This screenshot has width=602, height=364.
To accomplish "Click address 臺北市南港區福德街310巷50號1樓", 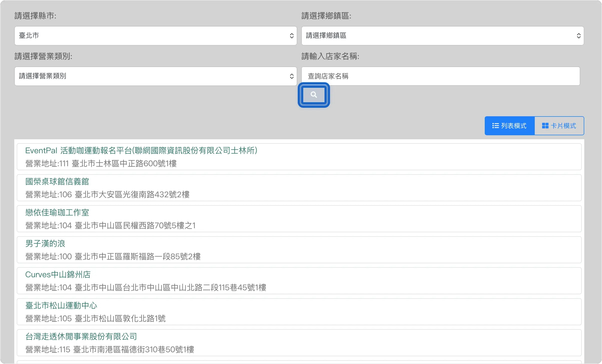I will pos(134,349).
